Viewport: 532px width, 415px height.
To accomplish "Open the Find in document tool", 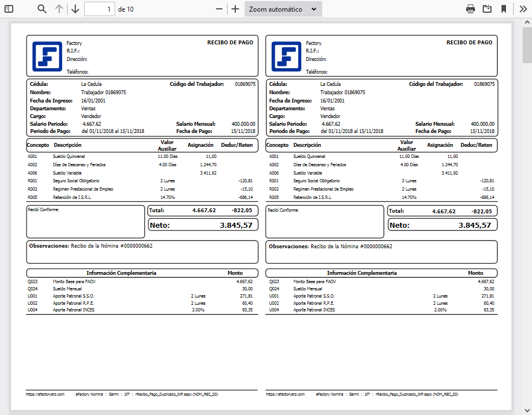I will pos(42,9).
